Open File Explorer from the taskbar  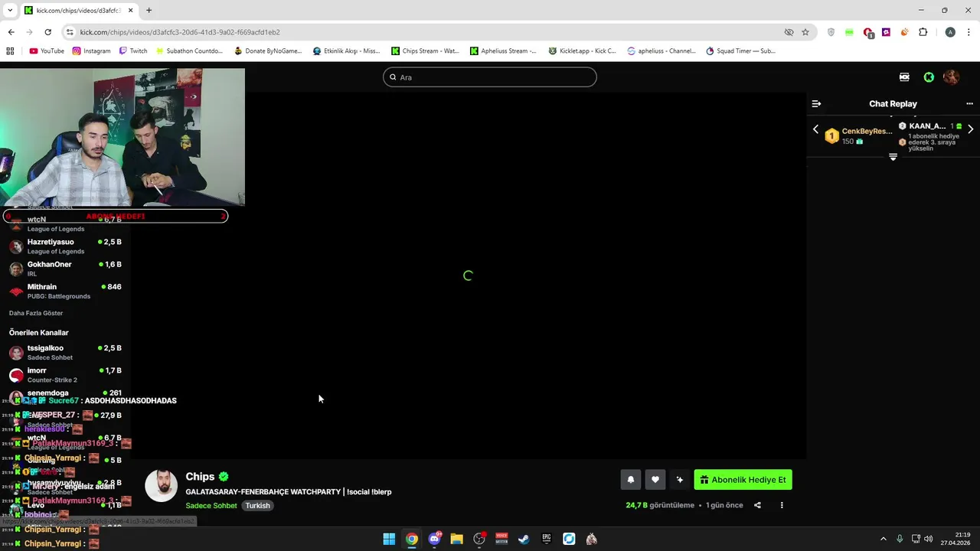pos(456,539)
